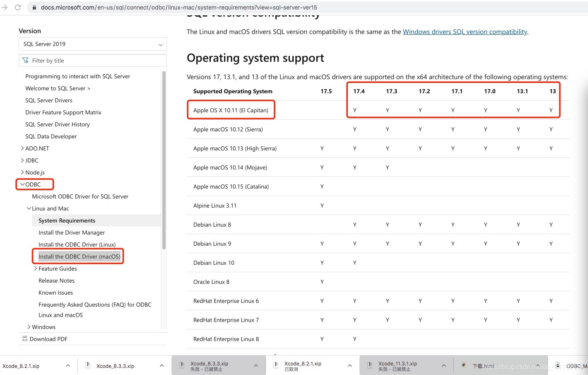Viewport: 588px width, 375px height.
Task: Click the filter funnel icon in sidebar search
Action: point(25,60)
